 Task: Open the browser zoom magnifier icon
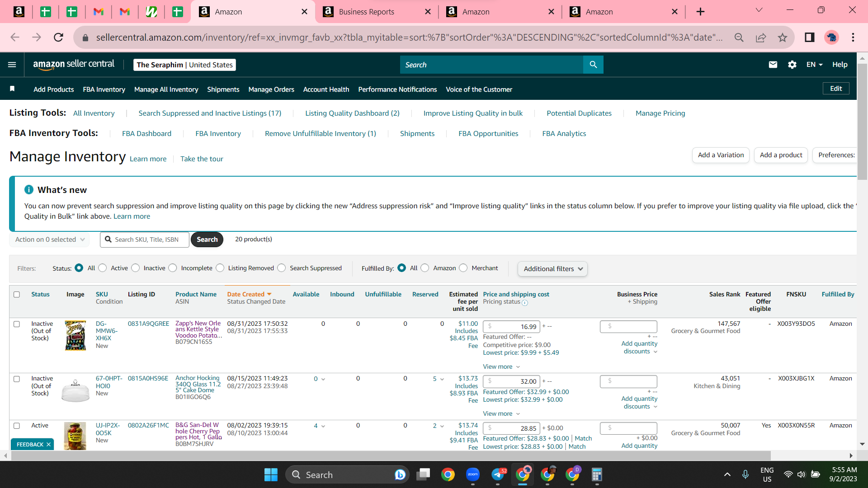(x=739, y=38)
